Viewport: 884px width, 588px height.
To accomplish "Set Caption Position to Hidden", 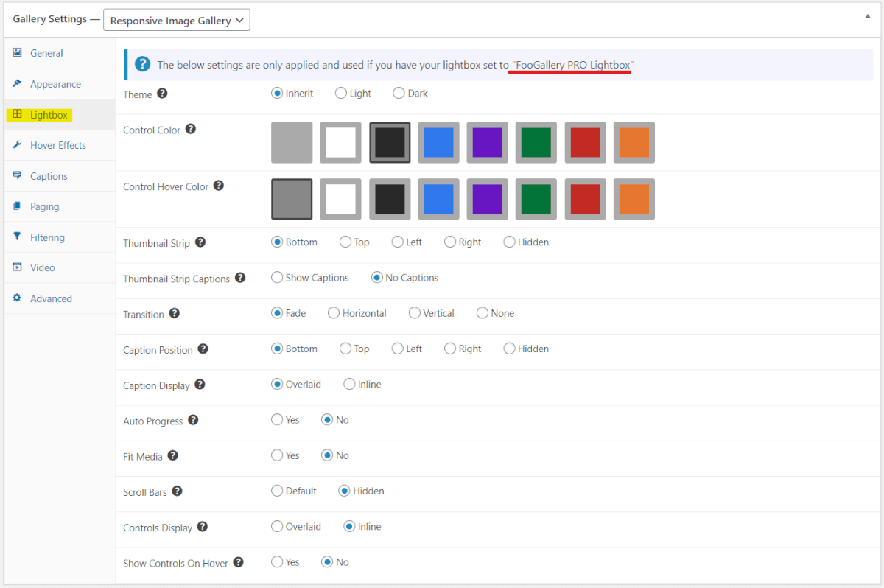I will tap(509, 349).
